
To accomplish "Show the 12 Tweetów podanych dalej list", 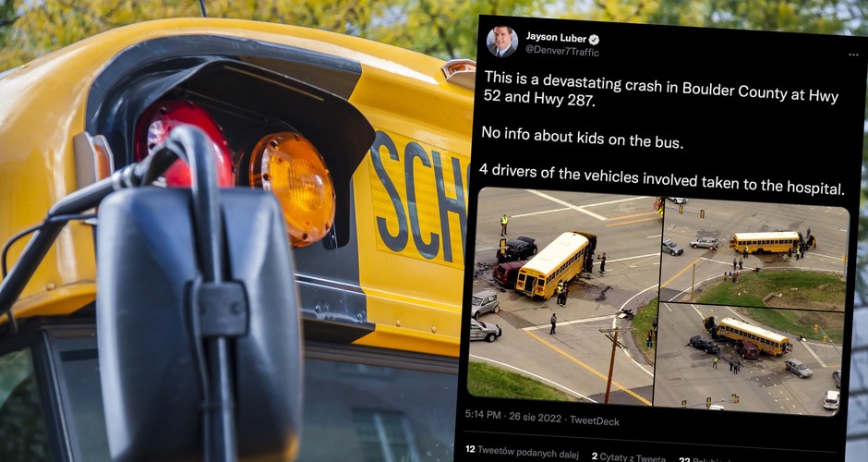I will point(522,452).
